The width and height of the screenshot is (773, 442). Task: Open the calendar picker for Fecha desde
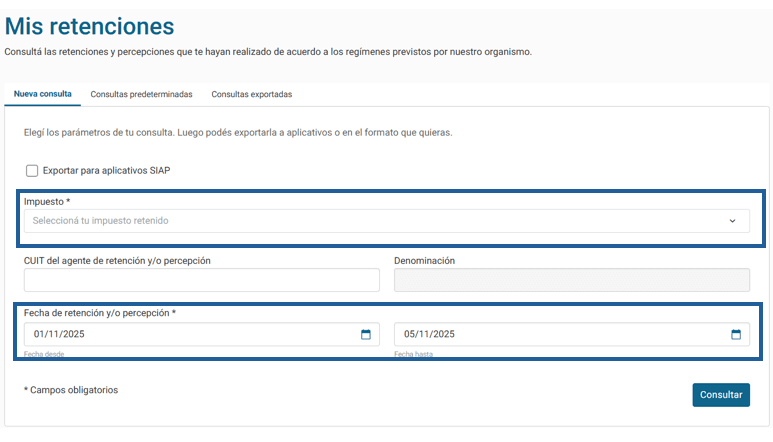click(366, 334)
